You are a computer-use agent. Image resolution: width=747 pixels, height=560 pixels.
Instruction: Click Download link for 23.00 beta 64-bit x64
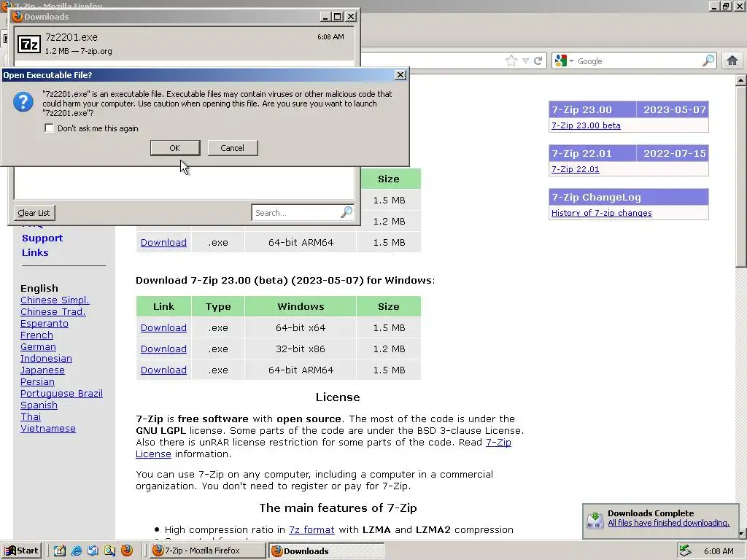click(163, 327)
